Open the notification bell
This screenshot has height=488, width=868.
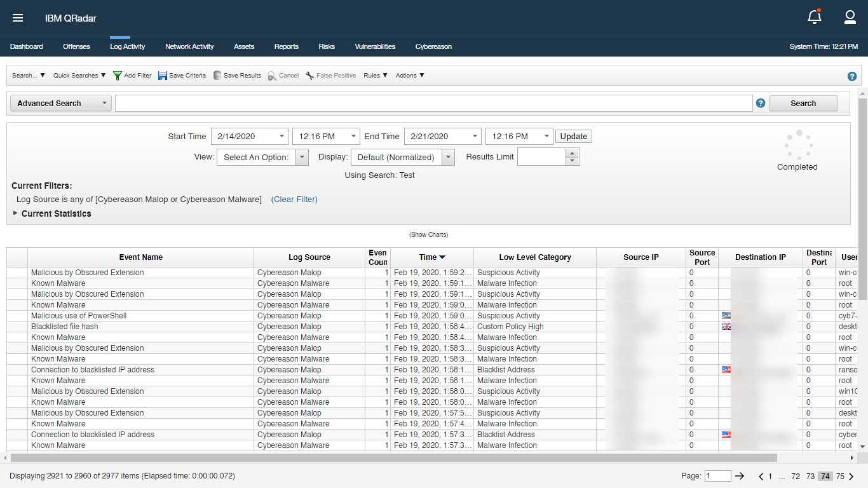click(x=814, y=17)
